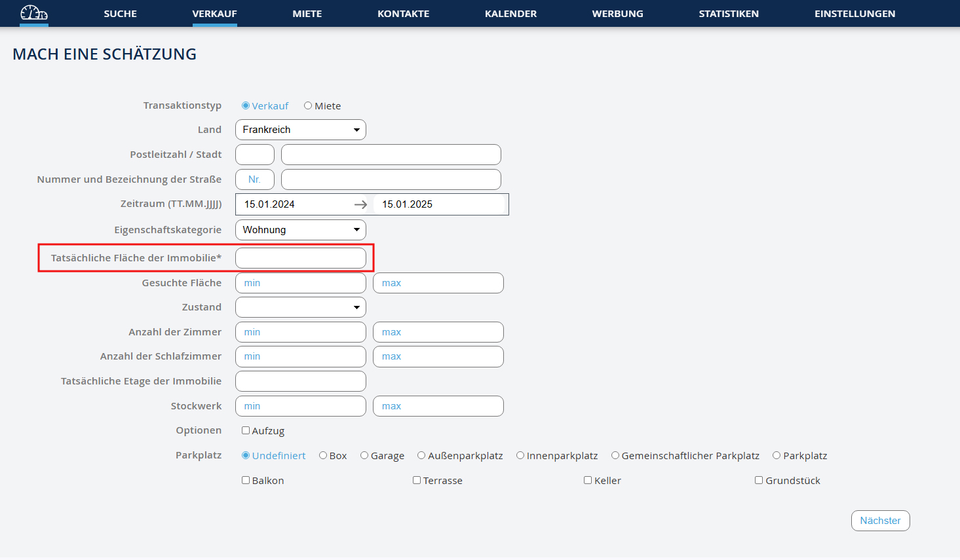Image resolution: width=960 pixels, height=560 pixels.
Task: Select the Miete transaction type
Action: coord(308,106)
